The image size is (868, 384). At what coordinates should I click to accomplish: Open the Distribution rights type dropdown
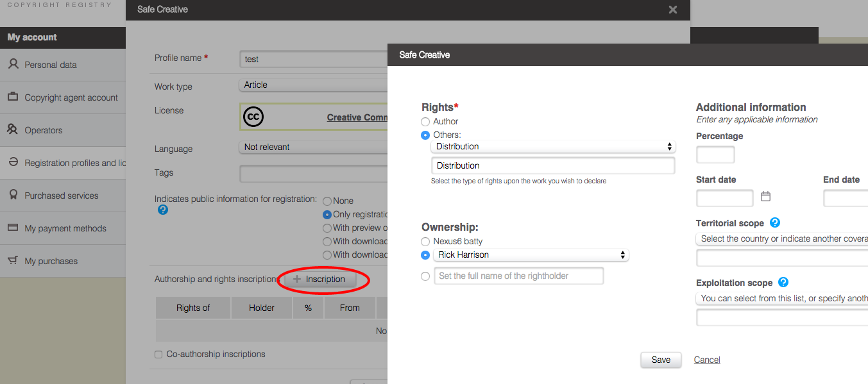click(553, 147)
